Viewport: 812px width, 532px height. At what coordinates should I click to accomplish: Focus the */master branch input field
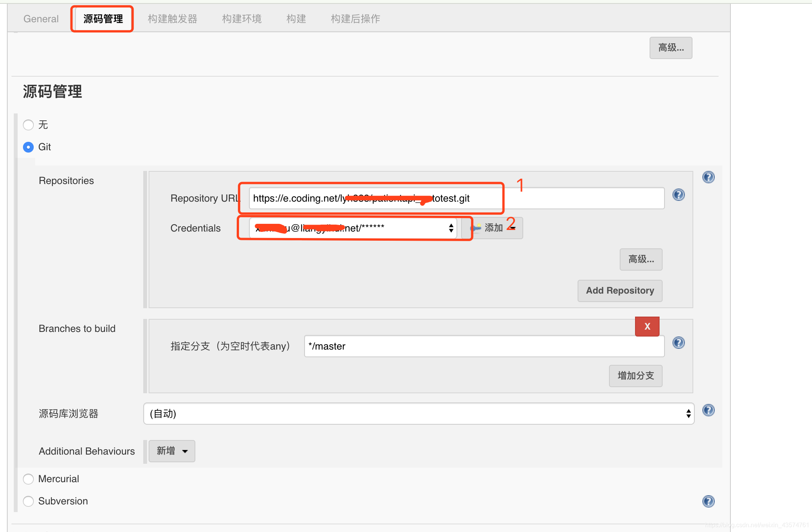pyautogui.click(x=484, y=346)
